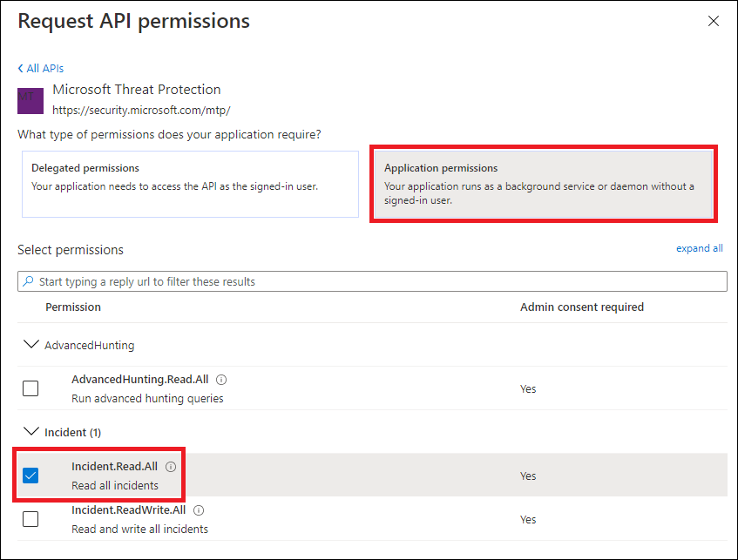Screen dimensions: 738x560
Task: Click the info icon next to Incident.ReadWrite.All
Action: pyautogui.click(x=199, y=510)
